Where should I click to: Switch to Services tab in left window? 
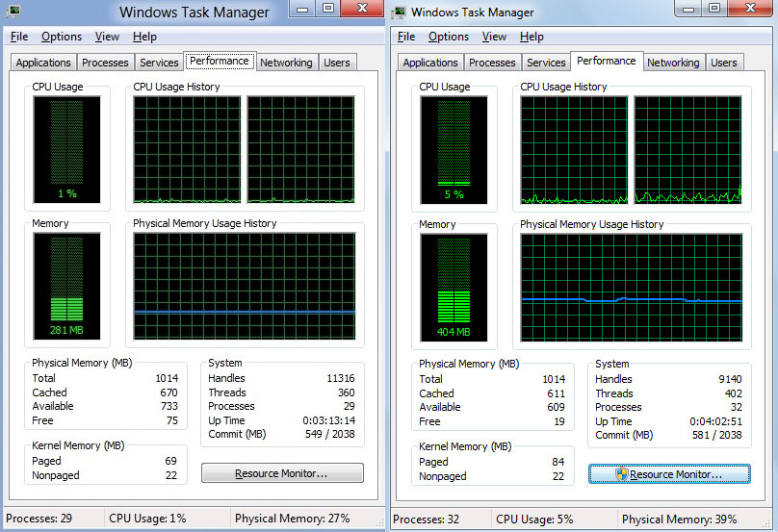(x=159, y=63)
